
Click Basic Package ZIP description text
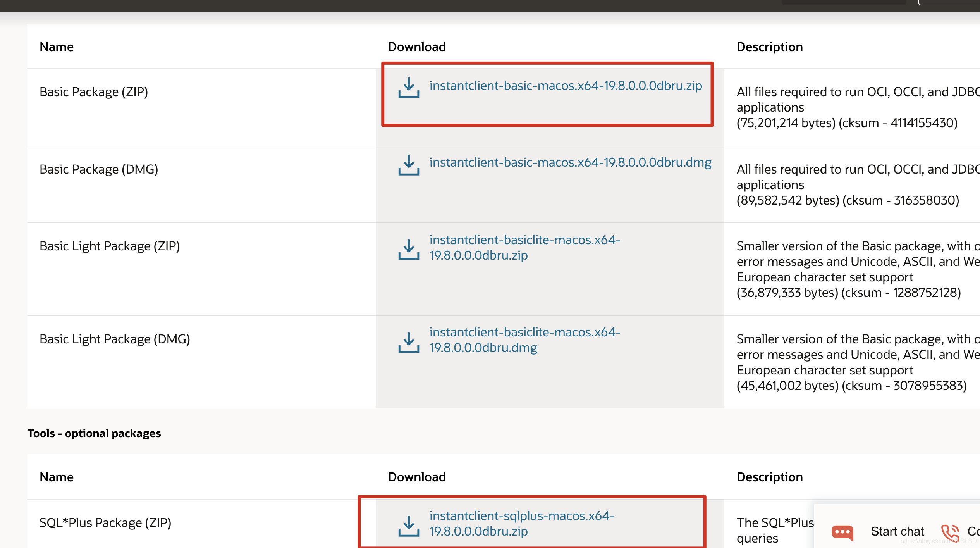[847, 107]
